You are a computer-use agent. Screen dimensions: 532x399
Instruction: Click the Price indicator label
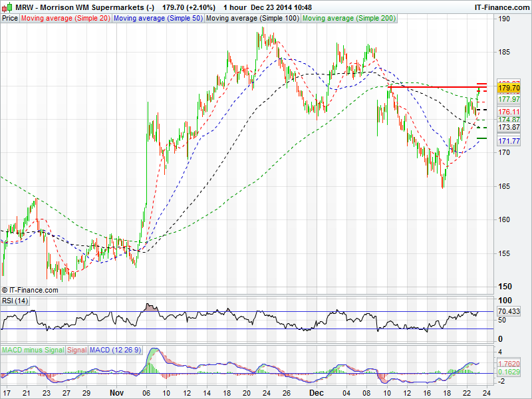(x=10, y=19)
